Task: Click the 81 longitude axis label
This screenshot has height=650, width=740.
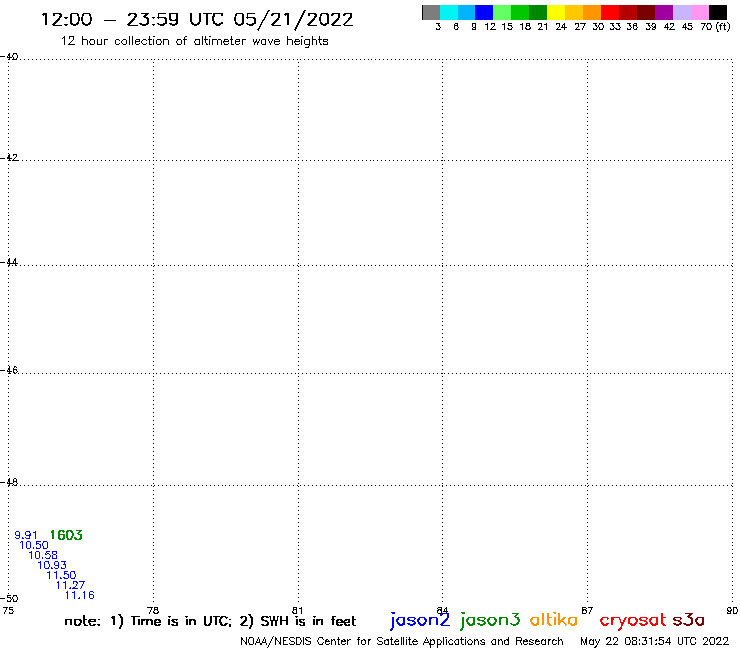Action: [297, 610]
